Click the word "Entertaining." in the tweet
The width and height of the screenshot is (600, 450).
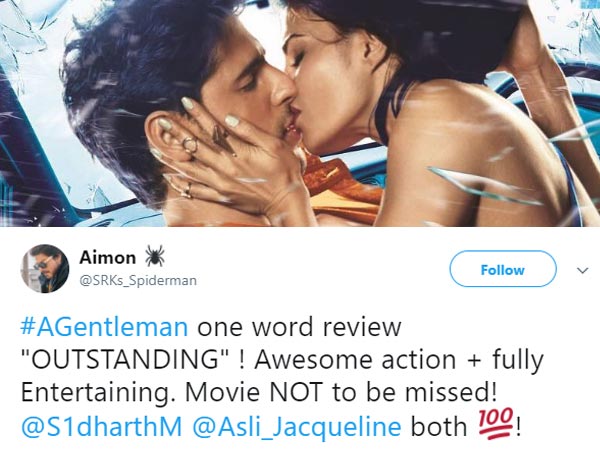pyautogui.click(x=99, y=394)
